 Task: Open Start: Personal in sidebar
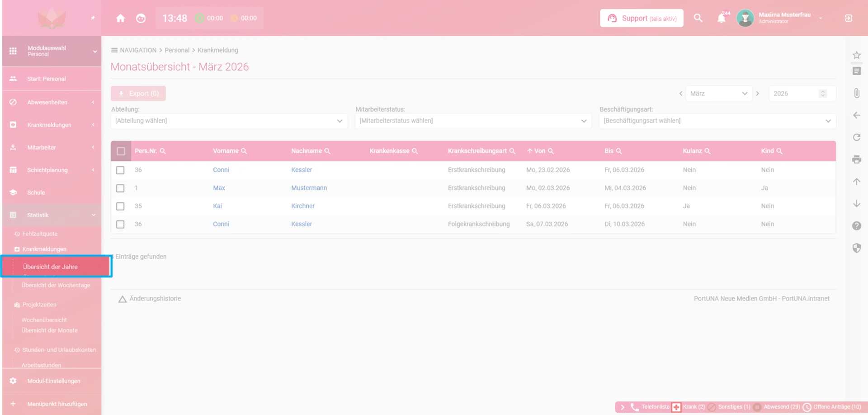tap(52, 79)
